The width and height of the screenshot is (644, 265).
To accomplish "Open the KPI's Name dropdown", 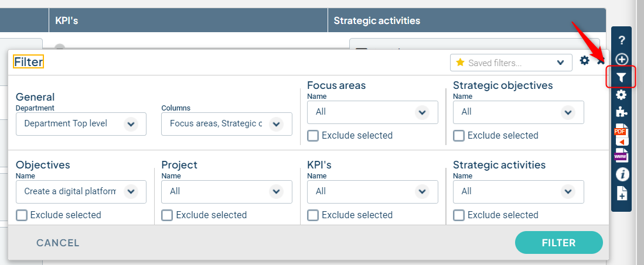I will (373, 191).
